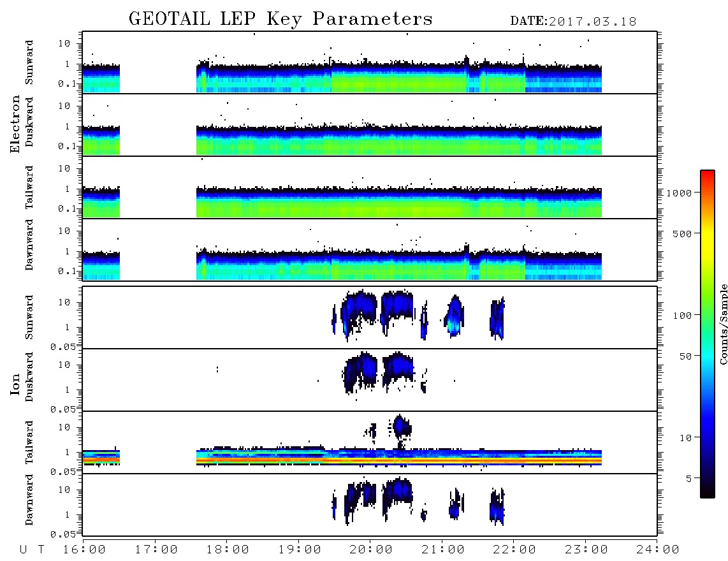Click the Electron Sunward spectrogram plot
Image resolution: width=728 pixels, height=561 pixels.
pos(370,62)
